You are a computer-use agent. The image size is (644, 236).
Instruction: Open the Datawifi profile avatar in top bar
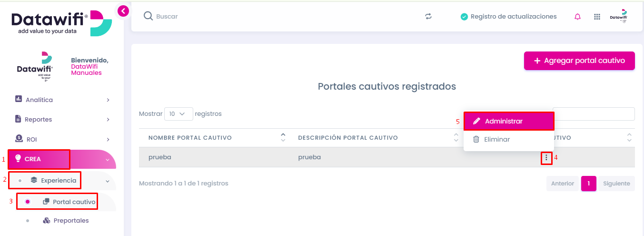pos(618,16)
